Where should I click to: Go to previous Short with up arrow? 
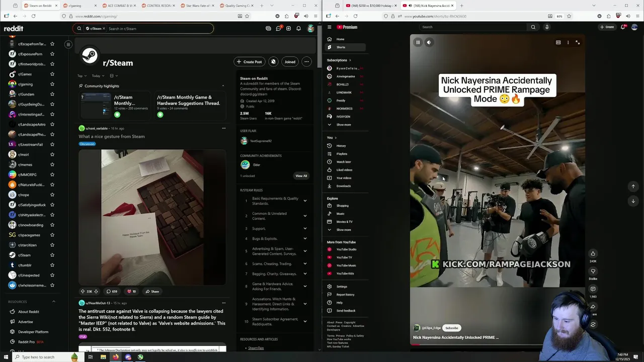point(633,187)
